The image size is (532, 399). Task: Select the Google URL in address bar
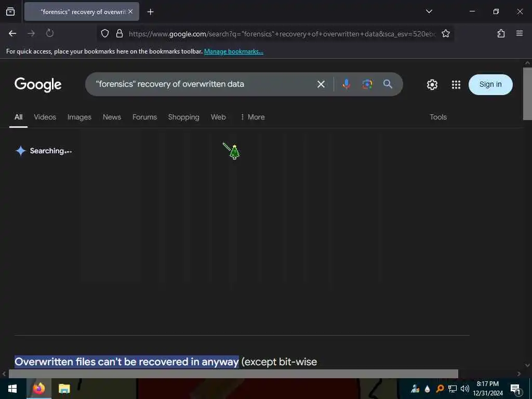282,34
